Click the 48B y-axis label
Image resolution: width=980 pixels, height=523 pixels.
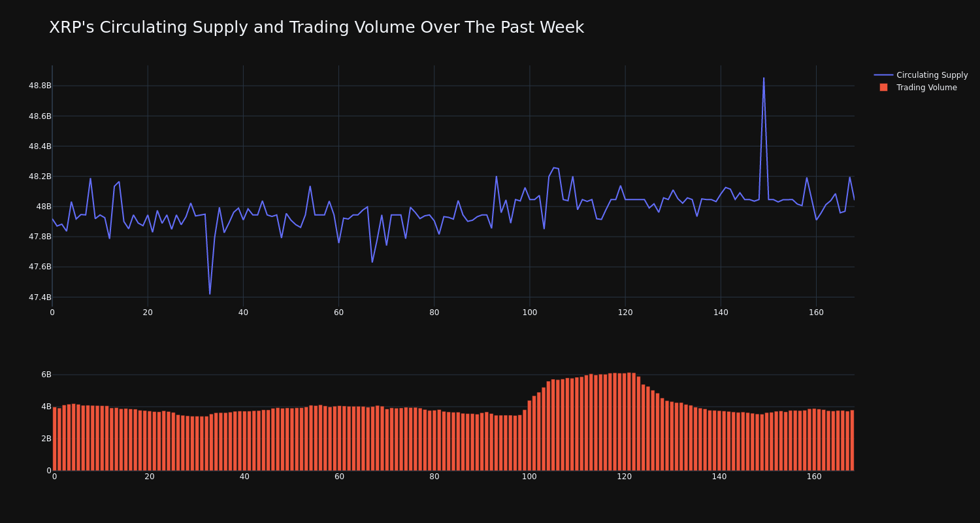(x=44, y=207)
